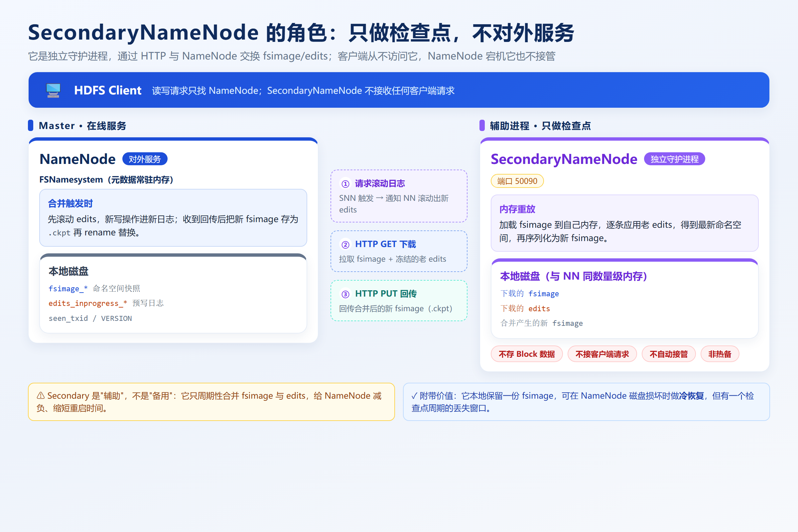Click the HTTP GET 下载 step title
The height and width of the screenshot is (532, 798).
tap(385, 244)
